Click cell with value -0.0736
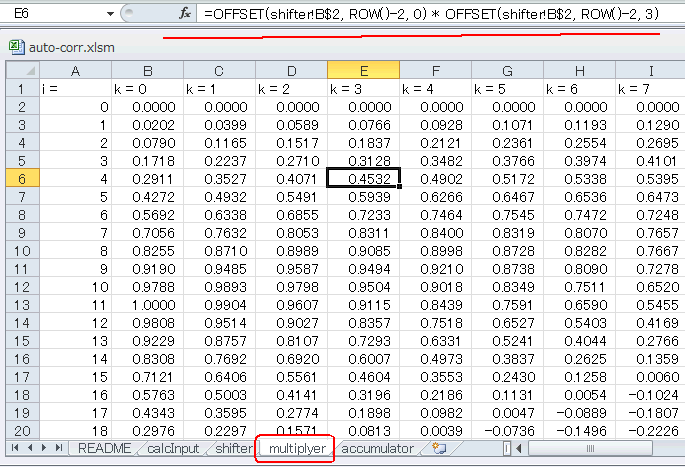685x467 pixels. point(508,431)
